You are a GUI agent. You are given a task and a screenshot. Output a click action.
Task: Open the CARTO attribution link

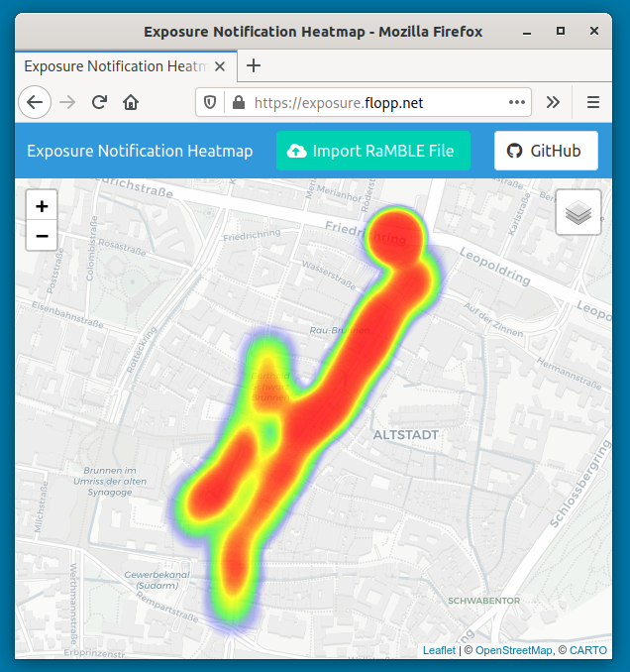tap(588, 650)
